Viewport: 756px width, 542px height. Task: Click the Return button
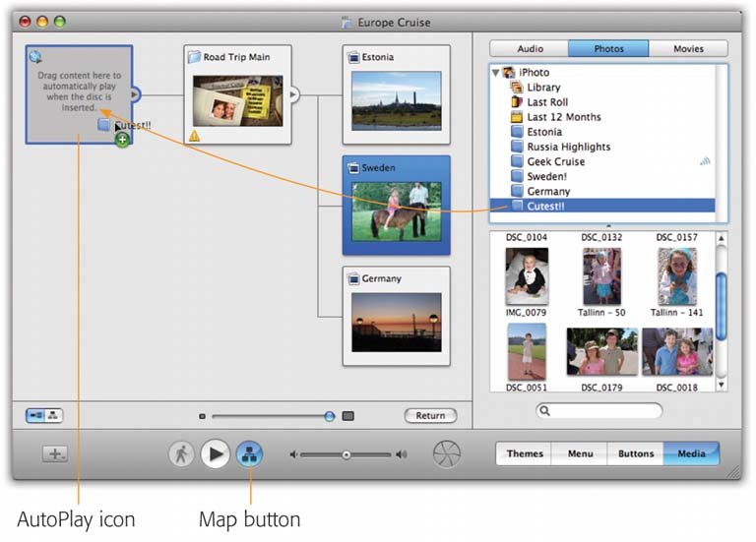click(430, 416)
